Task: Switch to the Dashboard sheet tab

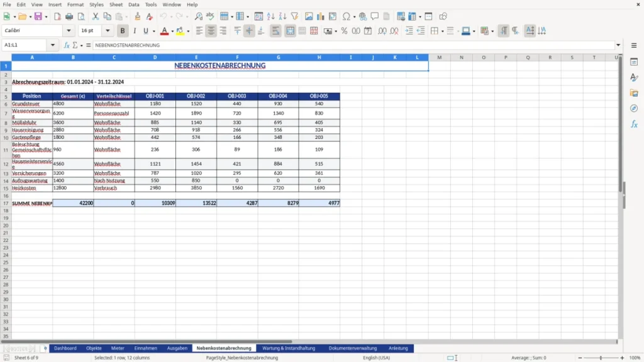Action: pyautogui.click(x=65, y=348)
